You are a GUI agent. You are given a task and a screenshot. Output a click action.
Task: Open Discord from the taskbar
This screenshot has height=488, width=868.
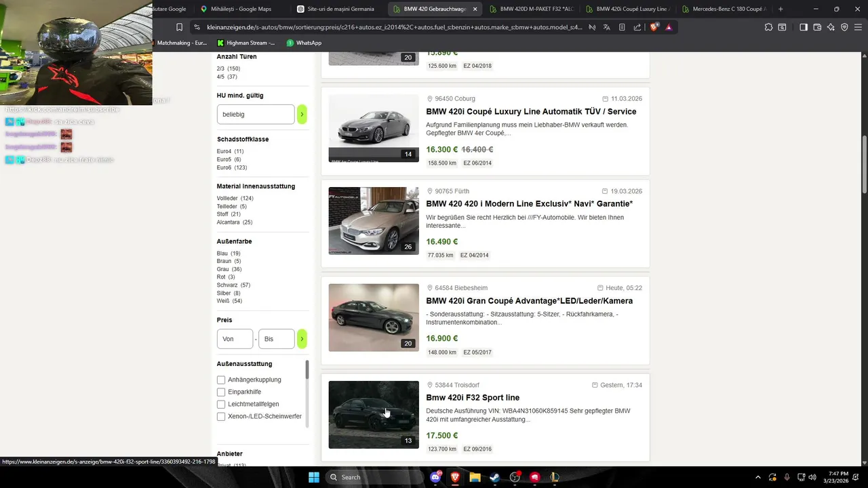coord(435,477)
